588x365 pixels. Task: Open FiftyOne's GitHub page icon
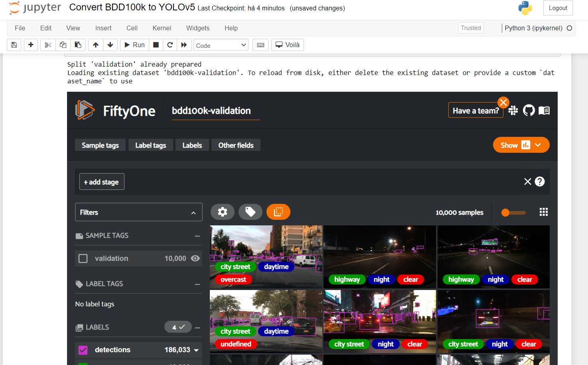pyautogui.click(x=529, y=110)
